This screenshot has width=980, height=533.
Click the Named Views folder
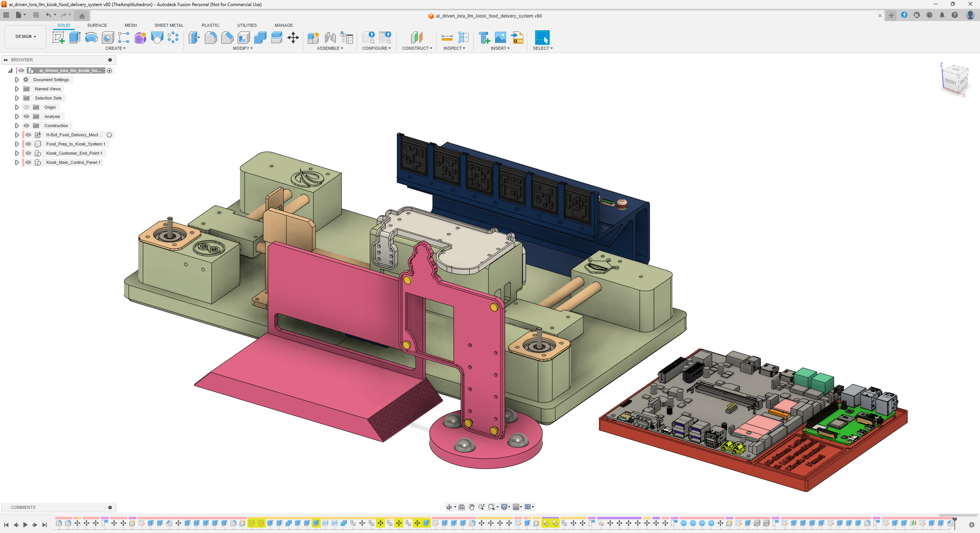[47, 89]
